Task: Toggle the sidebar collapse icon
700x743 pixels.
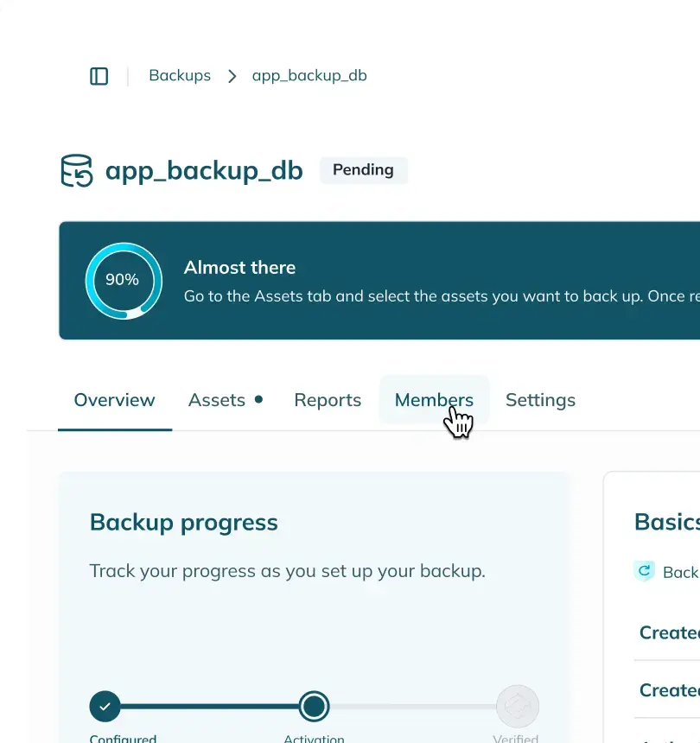Action: tap(99, 76)
